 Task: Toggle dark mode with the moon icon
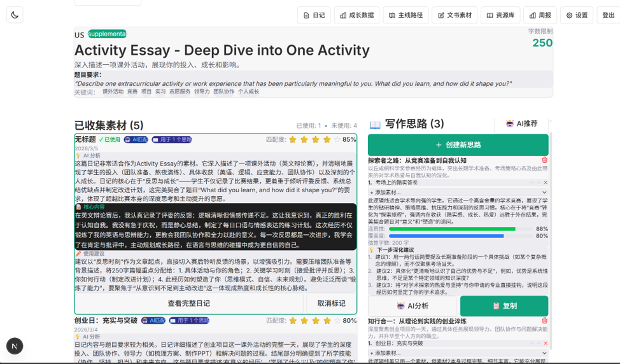pos(15,15)
